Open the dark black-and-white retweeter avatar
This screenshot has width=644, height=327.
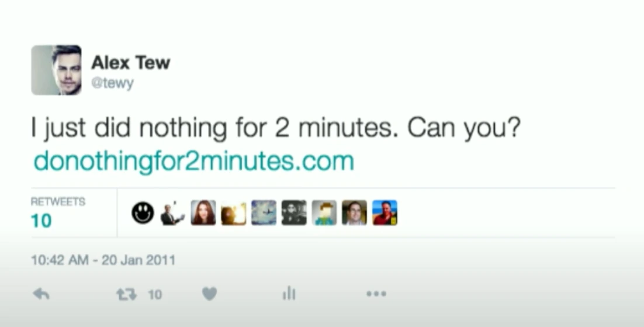point(294,213)
